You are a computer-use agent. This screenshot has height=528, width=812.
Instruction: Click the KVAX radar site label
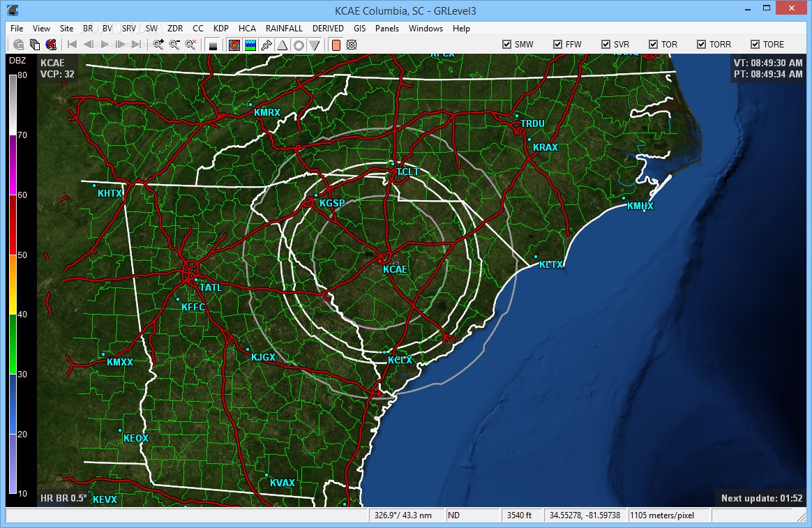tap(283, 483)
